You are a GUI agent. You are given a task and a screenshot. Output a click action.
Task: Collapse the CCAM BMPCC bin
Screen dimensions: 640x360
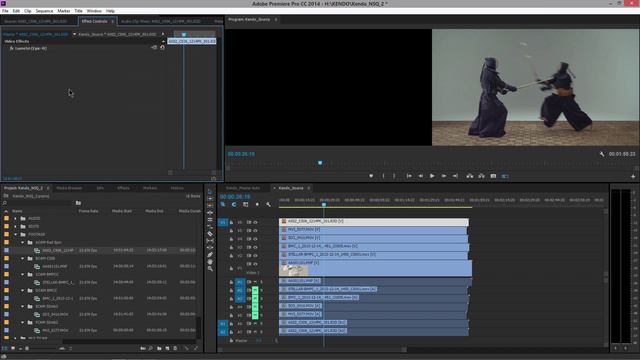22,274
